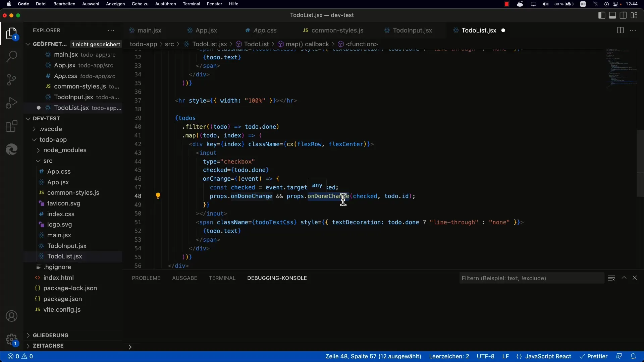Customize layout icon in title bar
Screen dimensions: 644x362
tap(634, 15)
